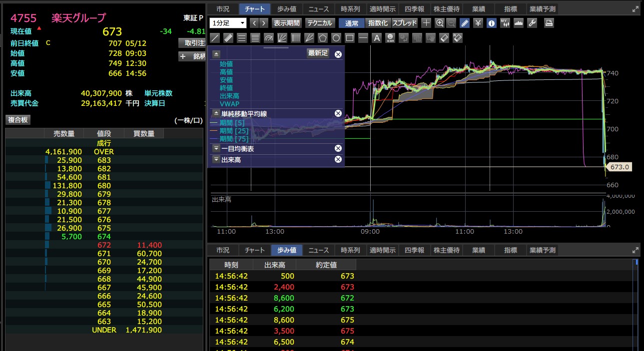Expand the 出来高 legend section
The width and height of the screenshot is (644, 351).
[x=216, y=160]
